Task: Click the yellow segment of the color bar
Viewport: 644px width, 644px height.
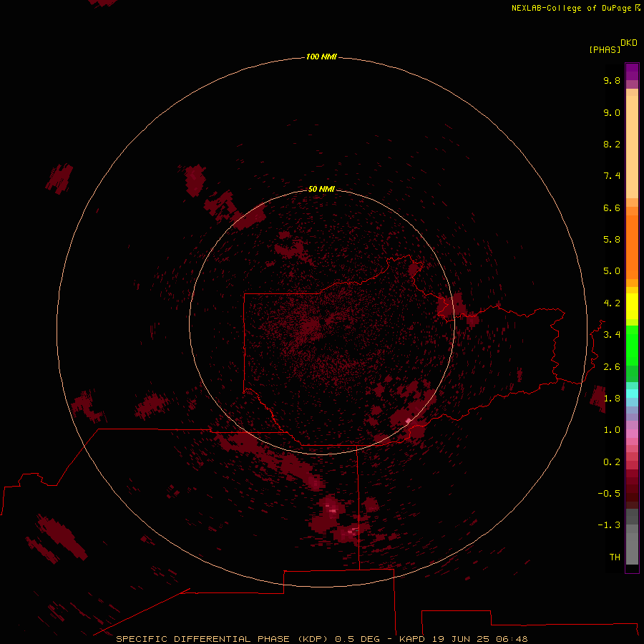Action: 632,306
